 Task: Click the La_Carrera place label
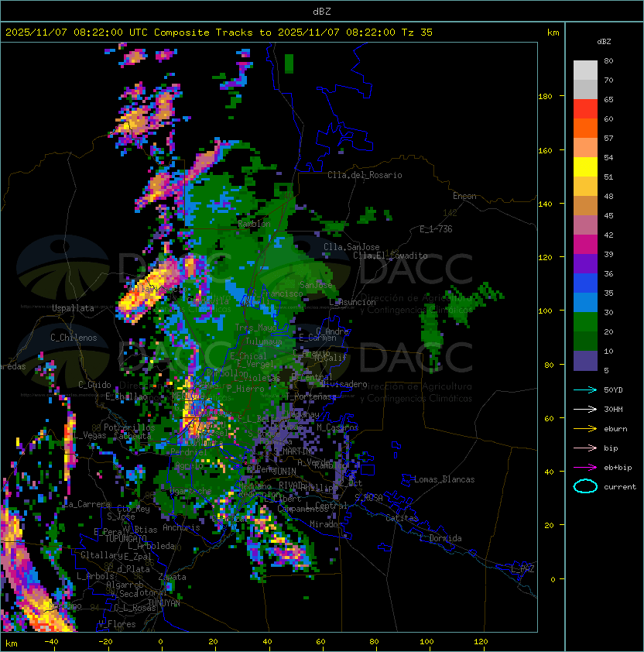pos(87,504)
